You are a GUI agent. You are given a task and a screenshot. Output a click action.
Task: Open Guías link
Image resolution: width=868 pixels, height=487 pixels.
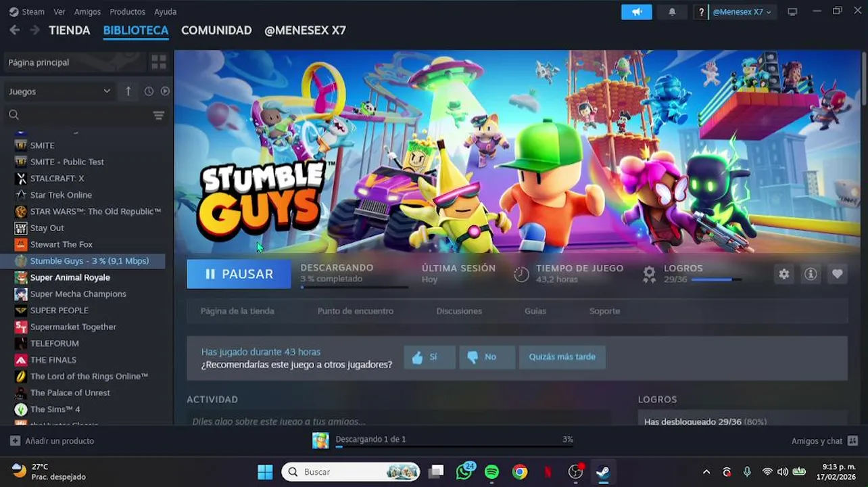[535, 311]
